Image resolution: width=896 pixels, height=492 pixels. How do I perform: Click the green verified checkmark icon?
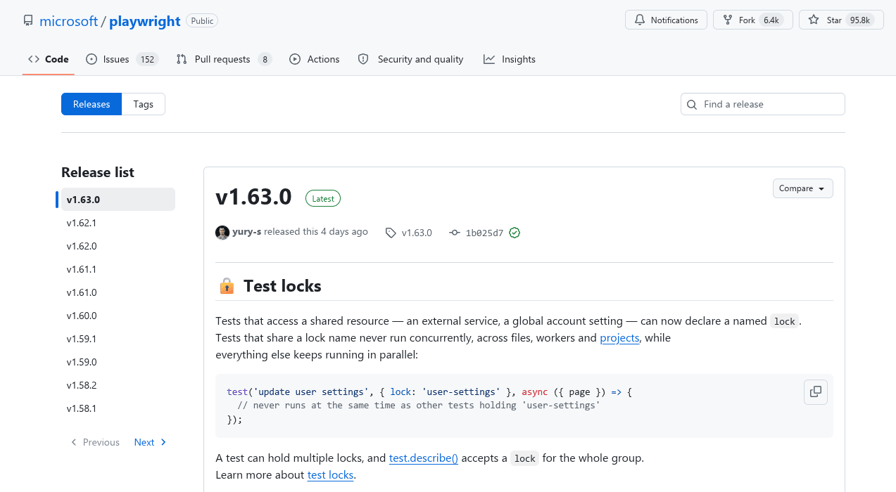514,233
